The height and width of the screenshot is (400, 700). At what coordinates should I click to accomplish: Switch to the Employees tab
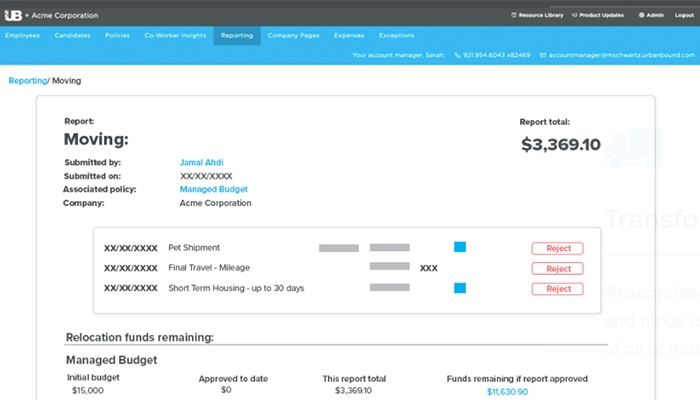click(x=22, y=35)
